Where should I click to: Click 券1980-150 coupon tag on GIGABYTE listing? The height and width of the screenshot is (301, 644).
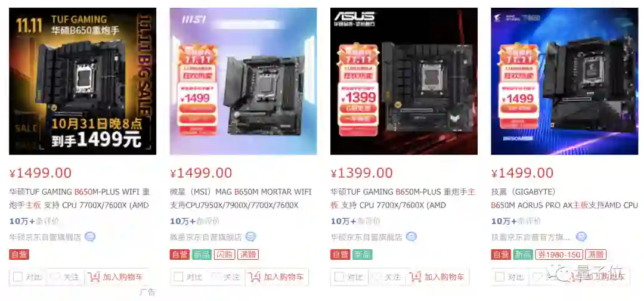click(559, 255)
